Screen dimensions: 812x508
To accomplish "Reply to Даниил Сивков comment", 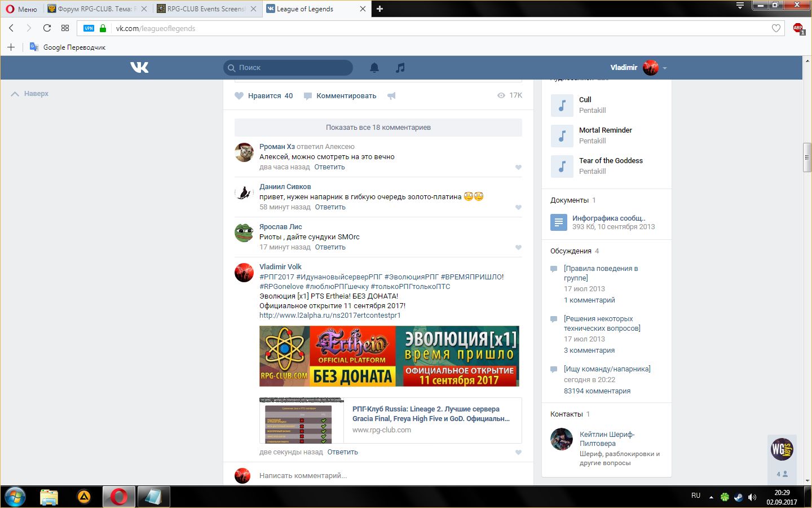I will pyautogui.click(x=330, y=207).
